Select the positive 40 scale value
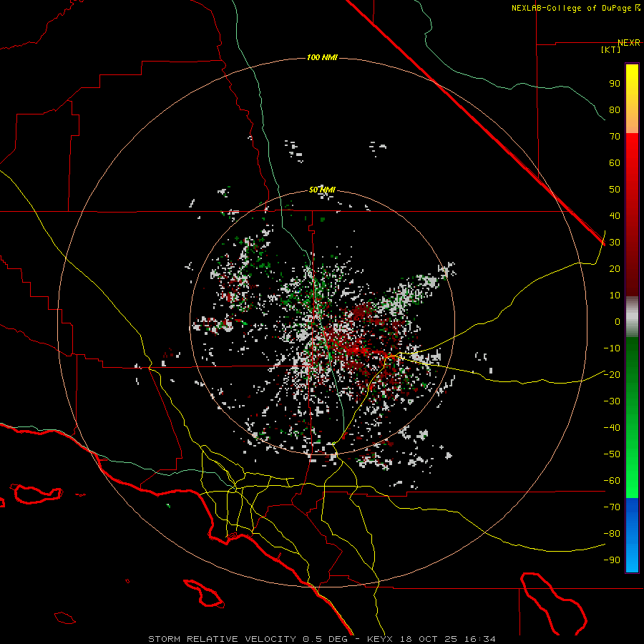The width and height of the screenshot is (644, 644). [615, 215]
